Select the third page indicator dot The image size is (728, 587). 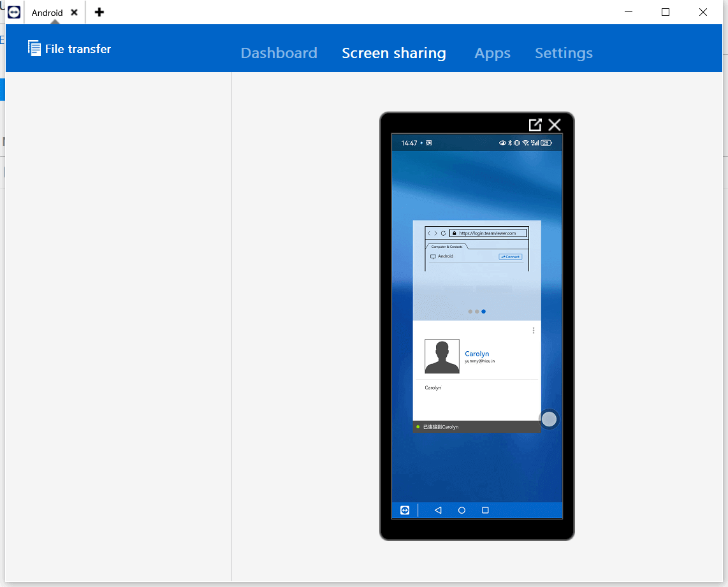483,312
